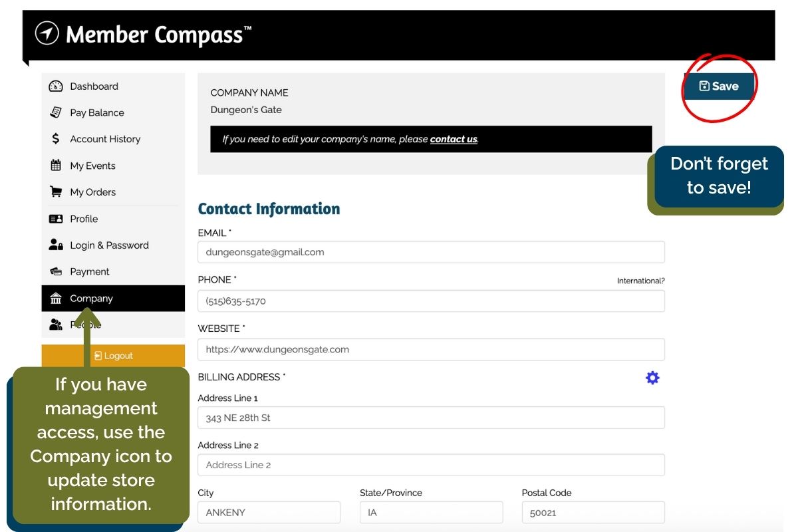Follow the 'contact us' link
This screenshot has width=798, height=532.
coord(454,140)
